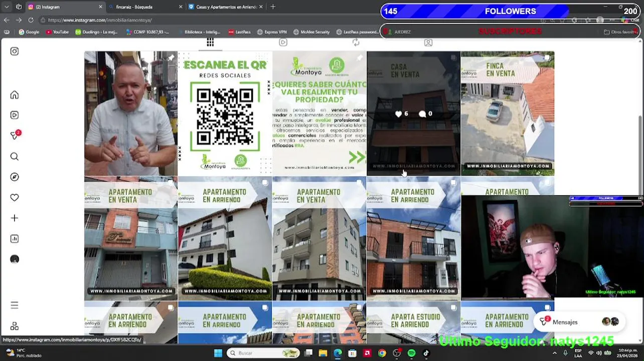Open the Express VPN bookmark
644x361 pixels.
(x=271, y=32)
